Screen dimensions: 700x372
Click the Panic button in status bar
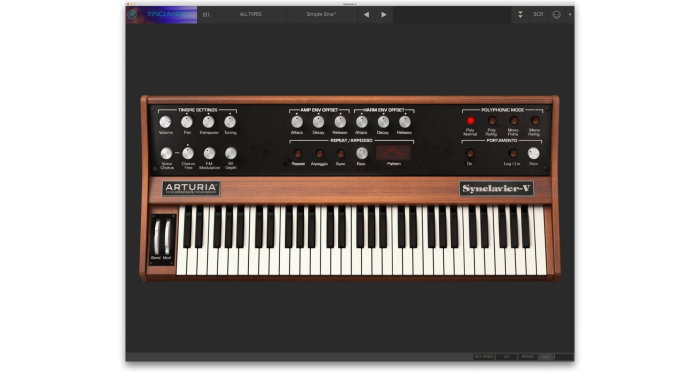(x=527, y=357)
